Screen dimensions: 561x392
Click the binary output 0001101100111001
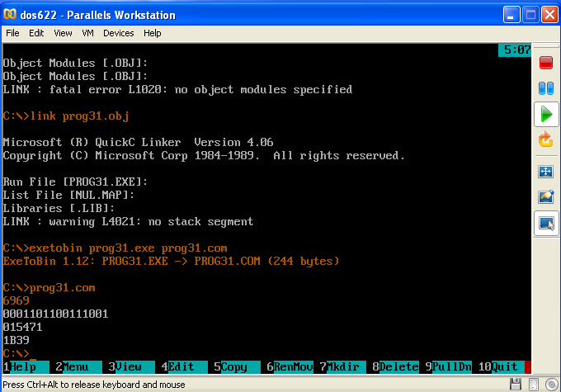pos(55,314)
